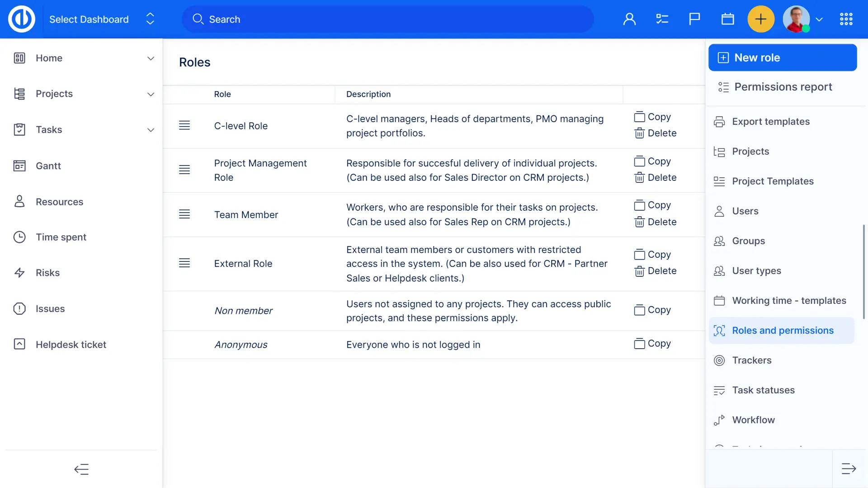Click the flag icon in top bar
868x488 pixels.
pyautogui.click(x=694, y=19)
